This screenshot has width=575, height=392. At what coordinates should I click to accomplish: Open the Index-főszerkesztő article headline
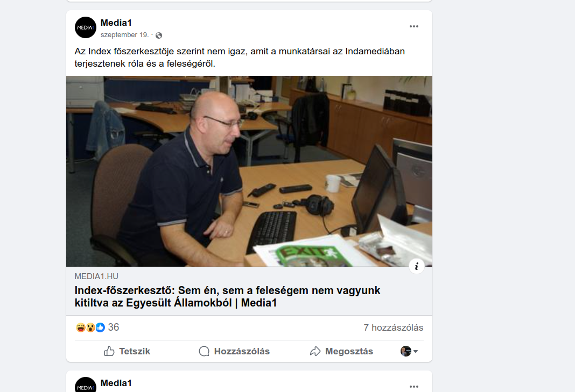coord(227,297)
